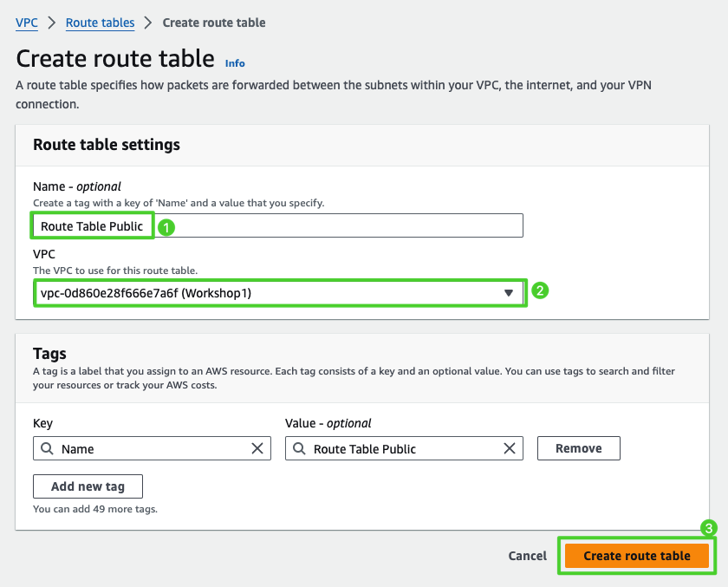Clear the Name key field using X
Image resolution: width=728 pixels, height=587 pixels.
pyautogui.click(x=257, y=448)
